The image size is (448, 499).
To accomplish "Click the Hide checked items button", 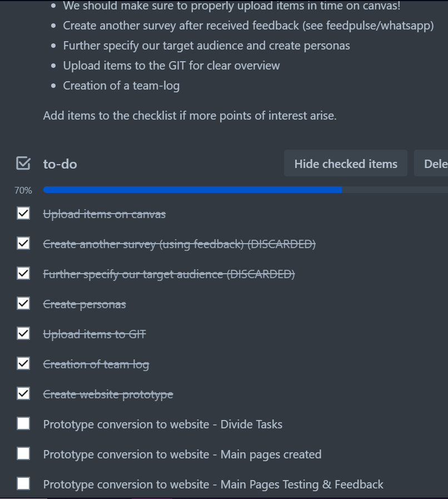I will point(345,163).
